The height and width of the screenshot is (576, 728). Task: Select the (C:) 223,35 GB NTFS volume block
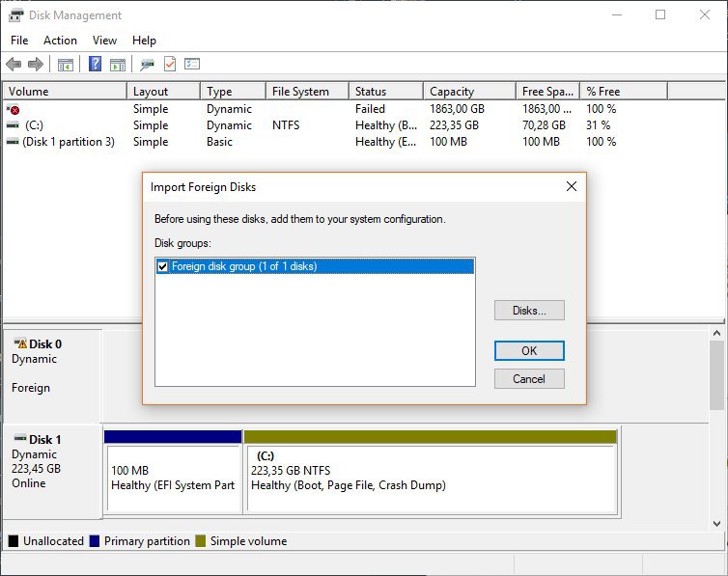(431, 472)
